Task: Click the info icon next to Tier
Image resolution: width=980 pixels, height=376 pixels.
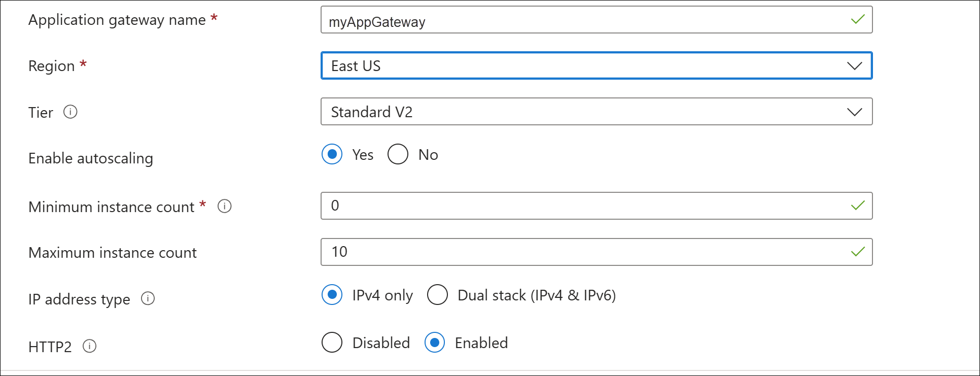Action: point(71,112)
